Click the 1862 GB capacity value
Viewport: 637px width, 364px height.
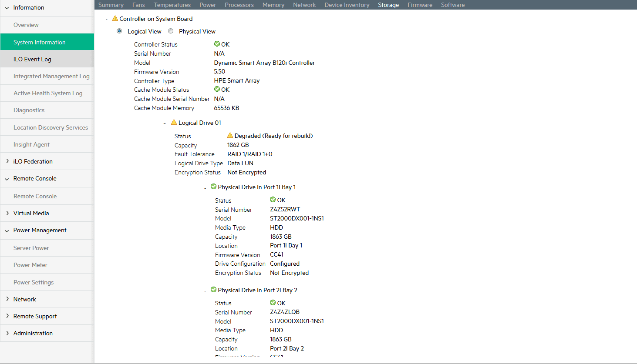[x=238, y=145]
